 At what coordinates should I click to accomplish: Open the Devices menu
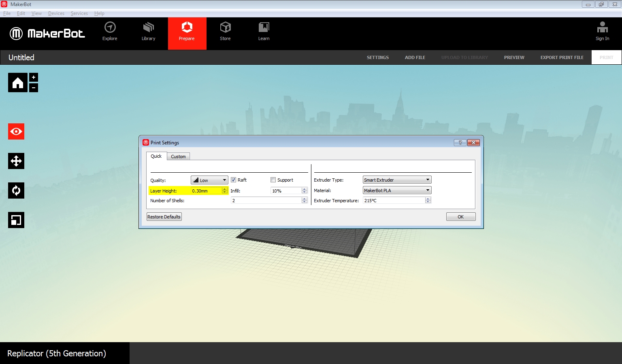tap(56, 13)
